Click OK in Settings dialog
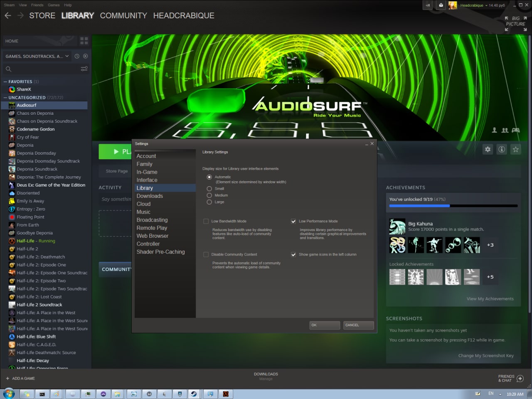Viewport: 532px width, 399px height. click(x=325, y=325)
